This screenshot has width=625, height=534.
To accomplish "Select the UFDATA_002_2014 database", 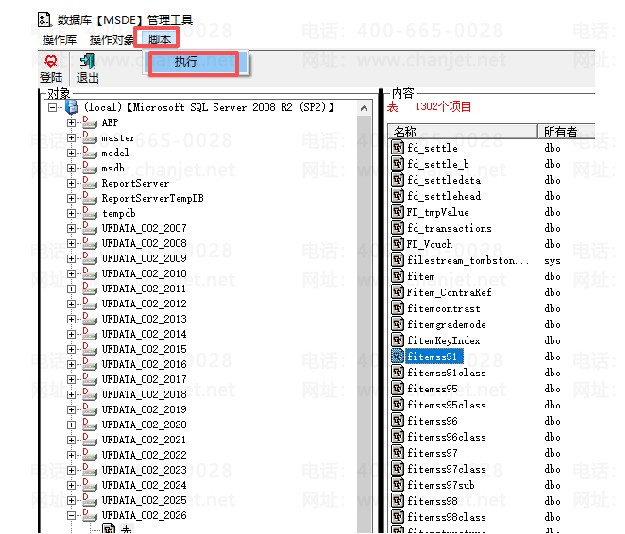I will (x=144, y=334).
